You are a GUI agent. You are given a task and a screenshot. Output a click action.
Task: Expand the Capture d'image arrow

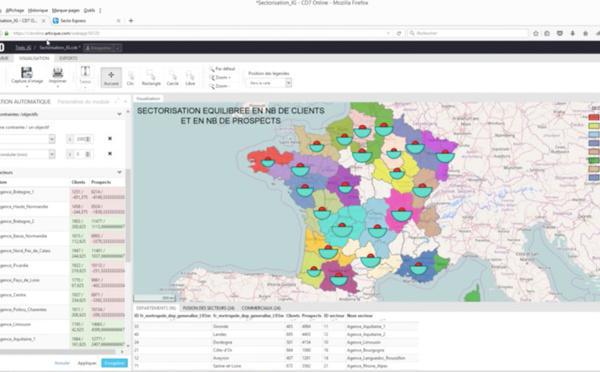click(x=27, y=86)
